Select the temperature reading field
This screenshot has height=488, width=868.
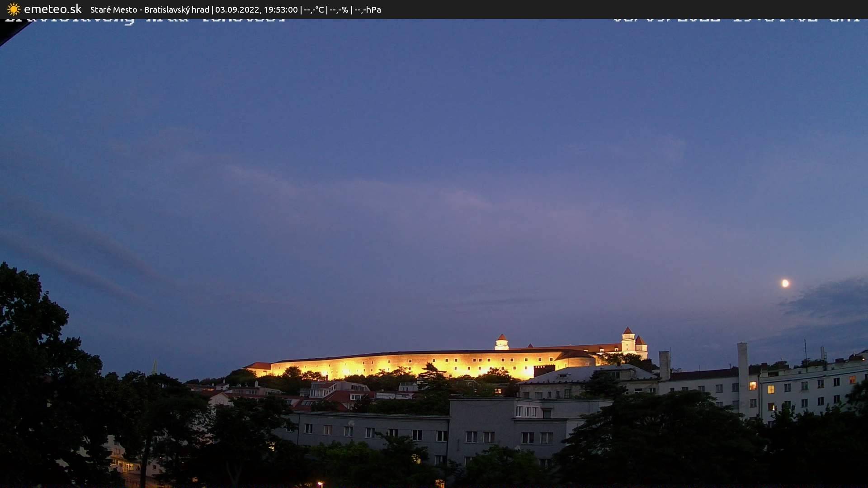point(314,9)
